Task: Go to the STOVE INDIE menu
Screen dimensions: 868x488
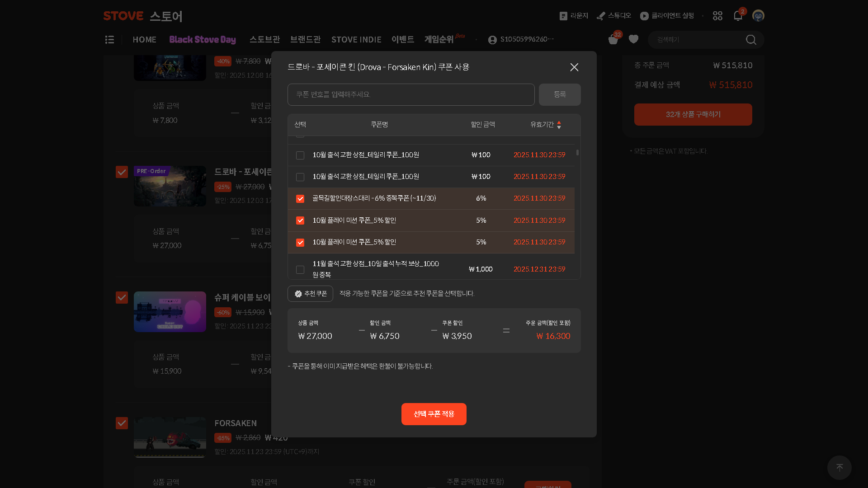Action: click(x=356, y=40)
